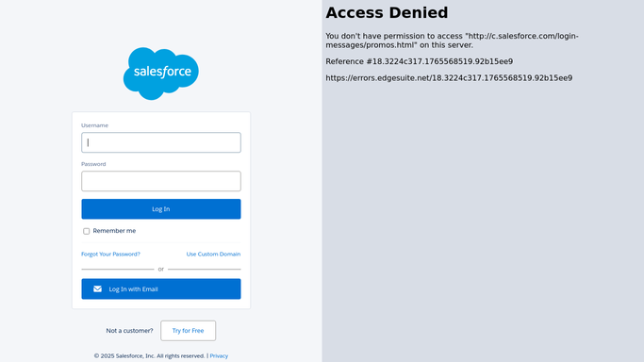The height and width of the screenshot is (362, 644).
Task: Click the errors.edgesuite.net URL text
Action: tap(449, 78)
